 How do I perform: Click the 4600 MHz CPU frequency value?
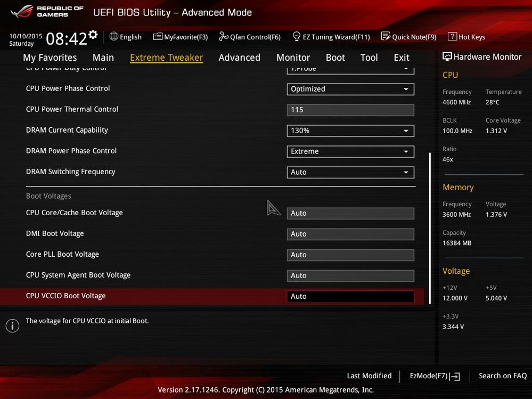coord(456,102)
